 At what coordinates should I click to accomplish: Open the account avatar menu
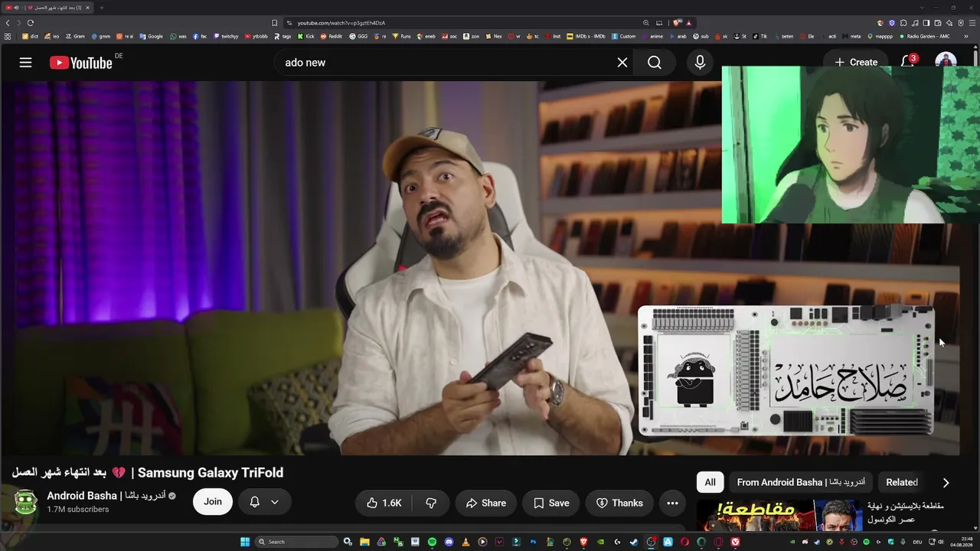click(946, 62)
